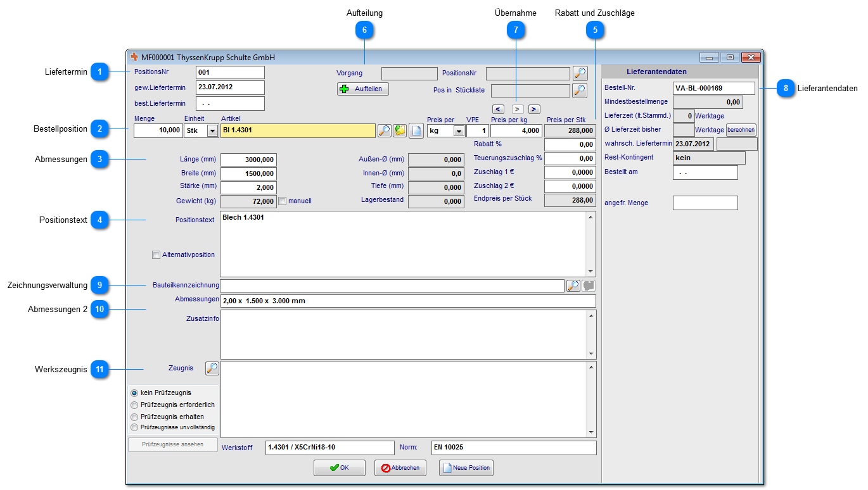Viewport: 868px width, 490px height.
Task: Open the Einheit dropdown showing Stk
Action: [x=212, y=131]
